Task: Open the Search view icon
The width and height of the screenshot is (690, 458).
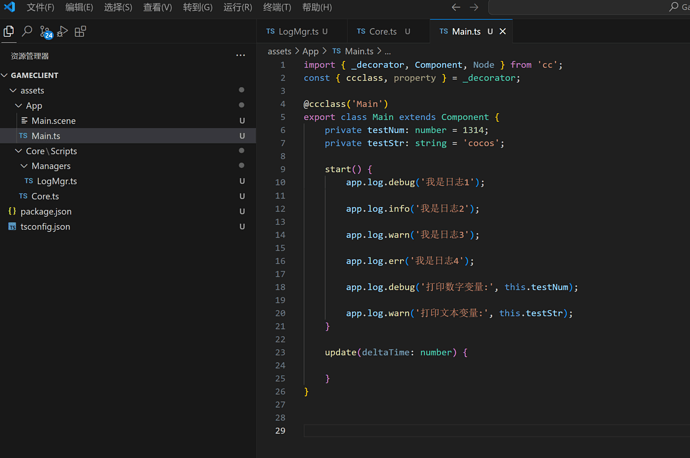Action: (27, 32)
